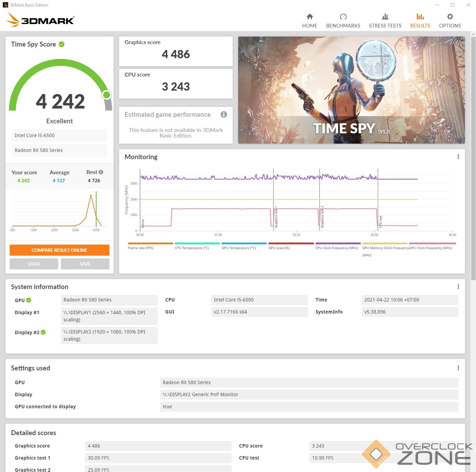This screenshot has height=472, width=476.
Task: Click info icon next to Best score
Action: coord(101,172)
